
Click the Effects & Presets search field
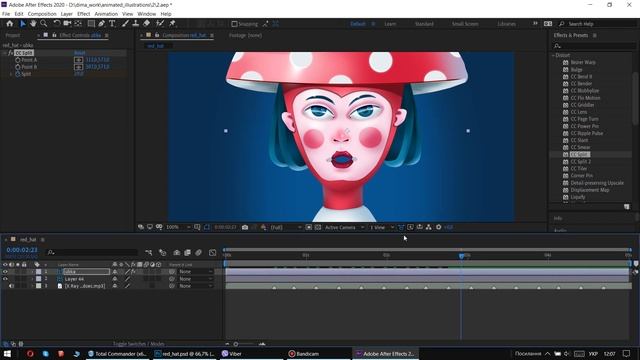coord(593,46)
